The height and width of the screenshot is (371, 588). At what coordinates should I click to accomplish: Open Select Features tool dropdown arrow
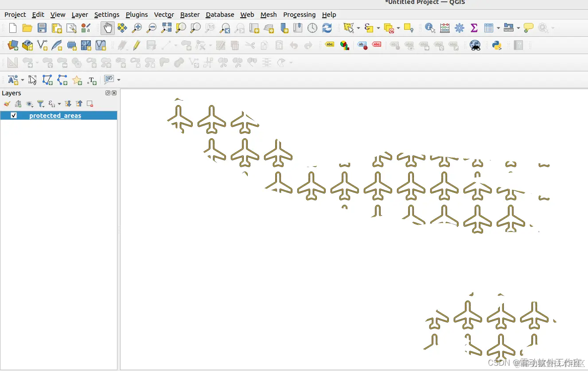click(358, 28)
